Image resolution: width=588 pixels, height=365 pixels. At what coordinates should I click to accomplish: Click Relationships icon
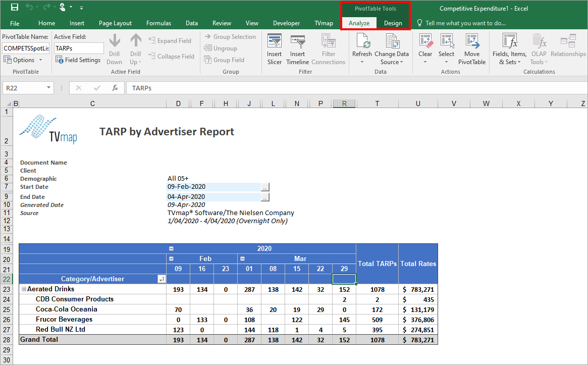coord(568,41)
